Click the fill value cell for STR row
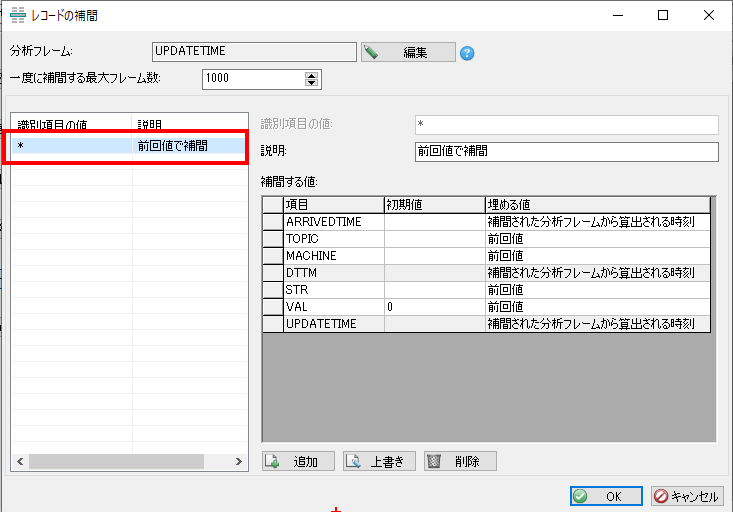Viewport: 733px width, 512px height. [597, 290]
